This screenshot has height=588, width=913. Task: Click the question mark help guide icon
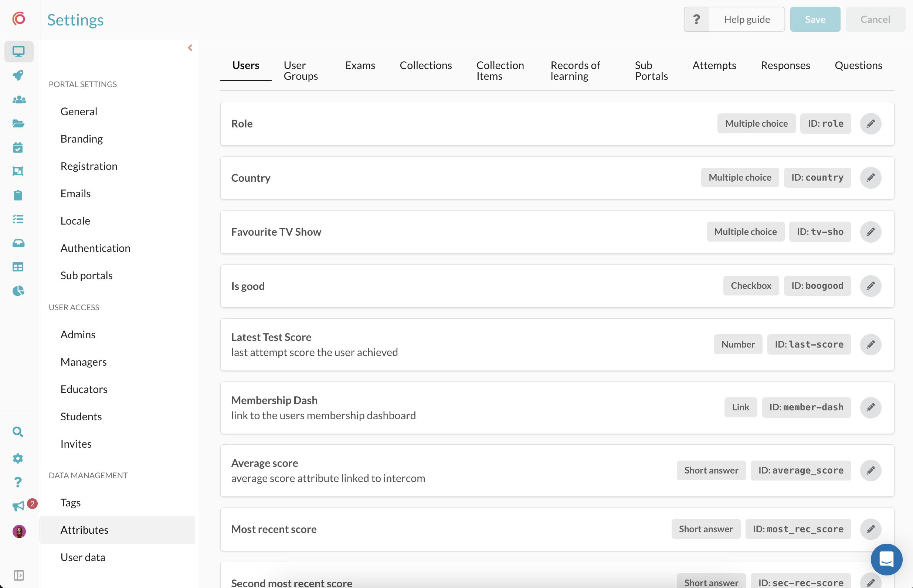(x=696, y=20)
